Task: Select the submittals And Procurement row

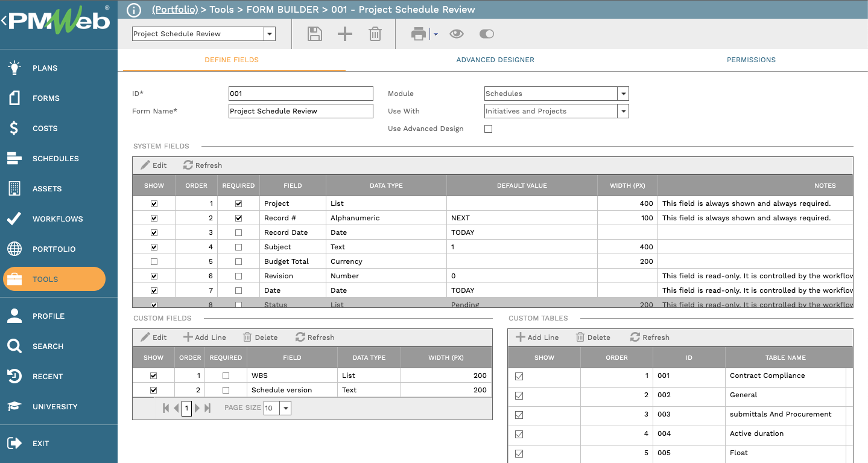Action: pos(680,415)
